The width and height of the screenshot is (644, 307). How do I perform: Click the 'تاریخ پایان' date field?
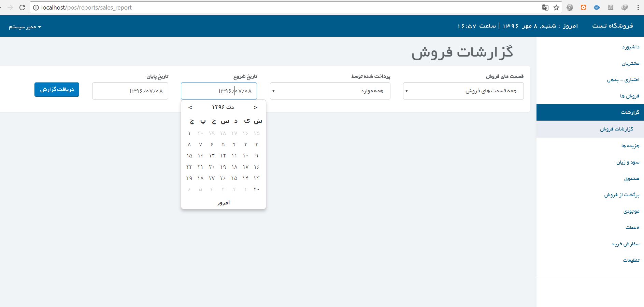(130, 91)
